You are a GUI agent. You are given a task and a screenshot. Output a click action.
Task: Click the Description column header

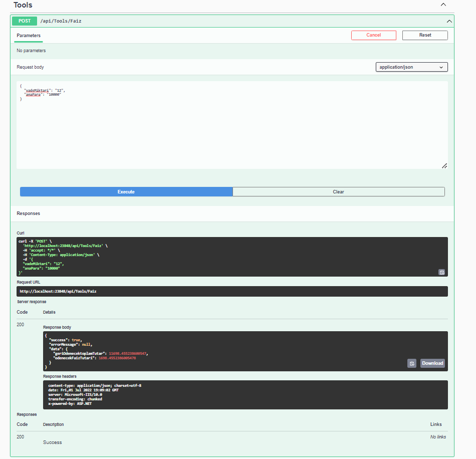(53, 424)
